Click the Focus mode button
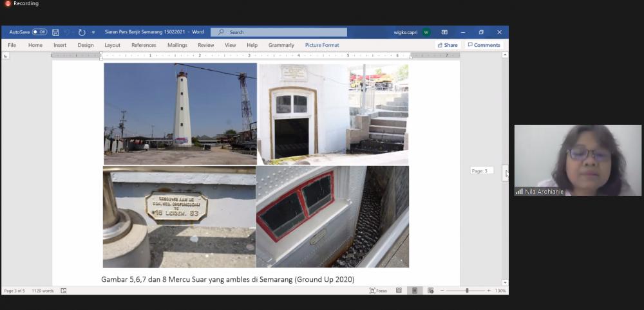This screenshot has height=310, width=644. [x=378, y=291]
